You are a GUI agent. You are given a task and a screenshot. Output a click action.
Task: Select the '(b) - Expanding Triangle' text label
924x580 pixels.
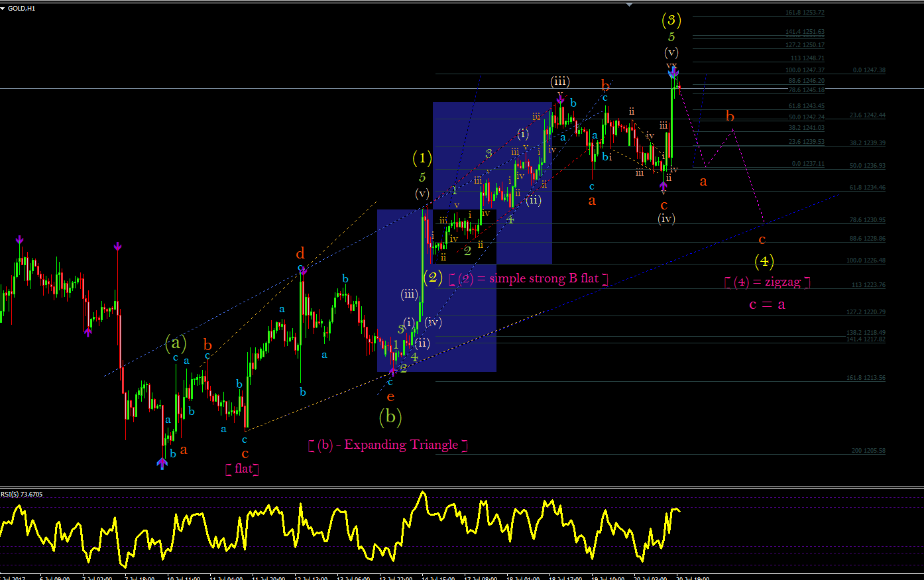click(388, 445)
